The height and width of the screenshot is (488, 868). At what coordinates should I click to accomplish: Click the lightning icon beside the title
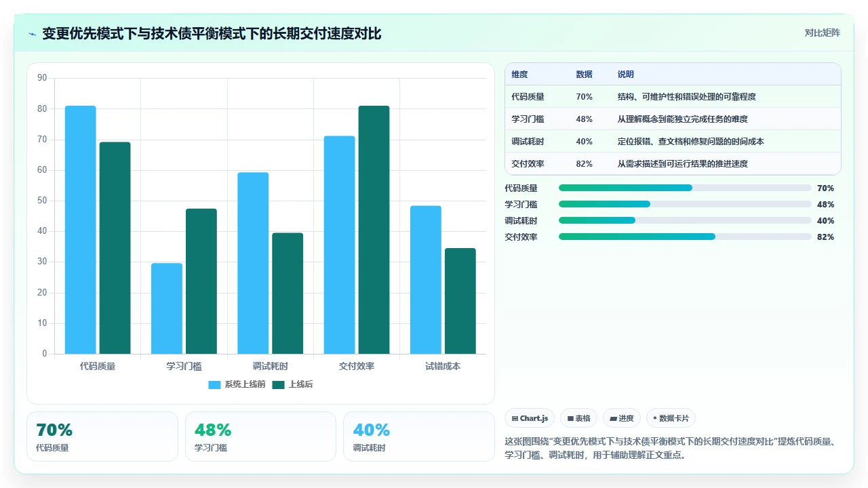point(32,33)
